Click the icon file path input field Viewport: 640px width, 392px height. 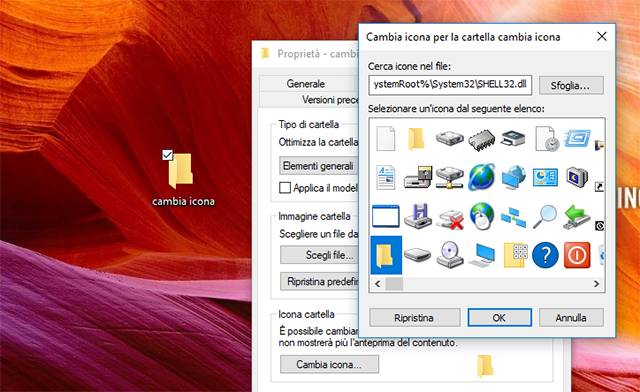point(450,85)
